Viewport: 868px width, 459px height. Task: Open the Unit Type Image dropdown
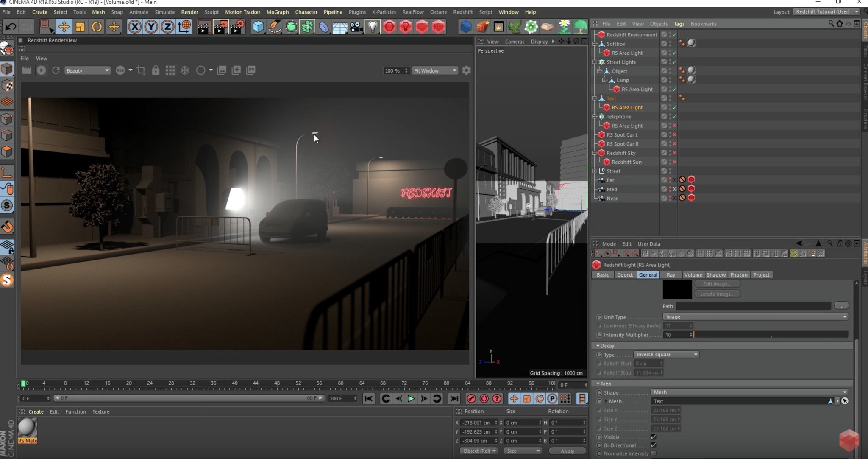pyautogui.click(x=755, y=317)
